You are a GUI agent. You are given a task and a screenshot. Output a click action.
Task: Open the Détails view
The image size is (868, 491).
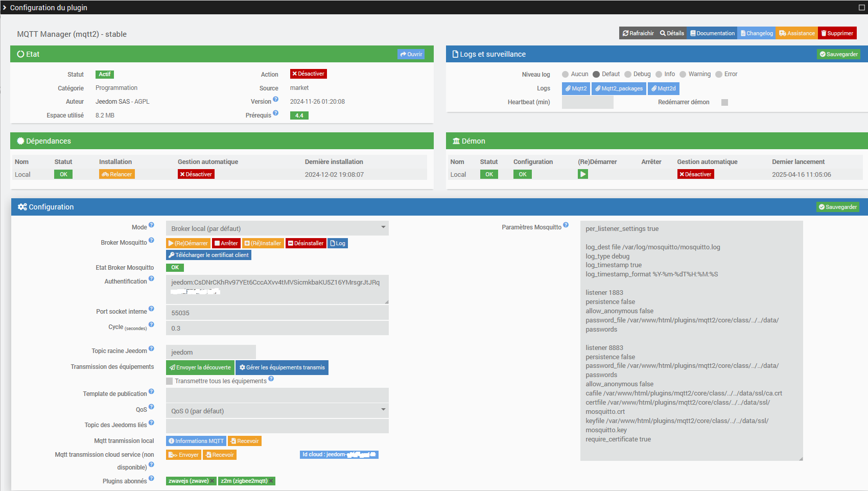click(672, 33)
